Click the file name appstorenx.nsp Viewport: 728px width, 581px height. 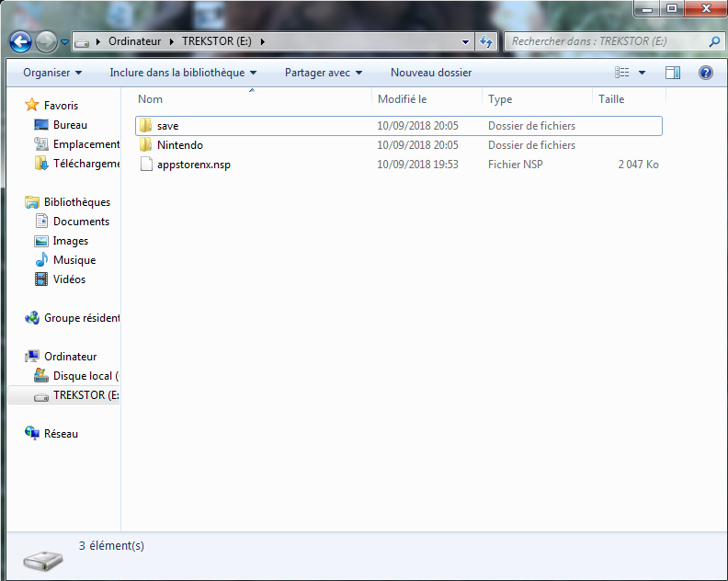[194, 165]
